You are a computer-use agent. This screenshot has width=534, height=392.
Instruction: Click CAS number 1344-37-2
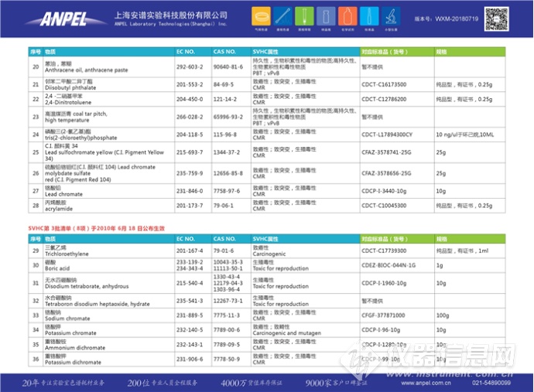(227, 152)
